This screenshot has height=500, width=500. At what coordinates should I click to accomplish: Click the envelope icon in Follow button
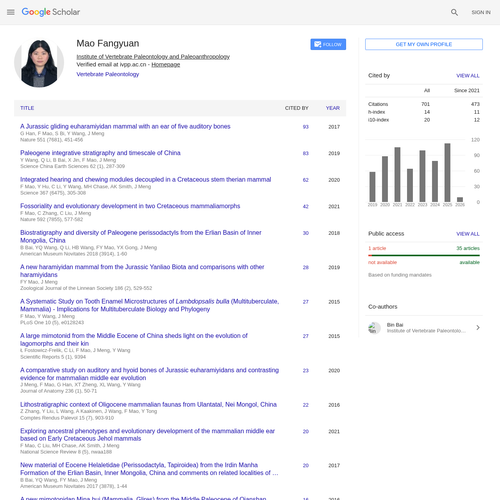pyautogui.click(x=318, y=44)
